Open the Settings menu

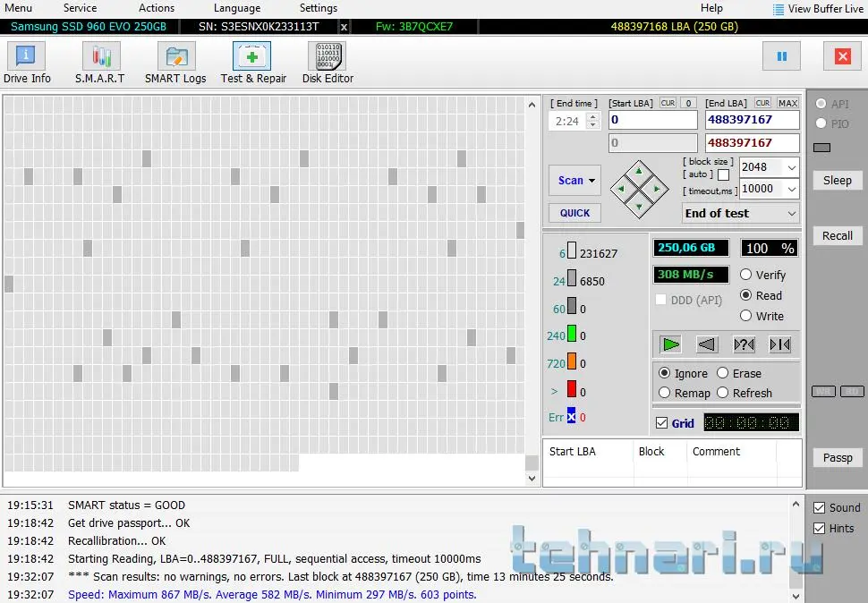click(319, 8)
